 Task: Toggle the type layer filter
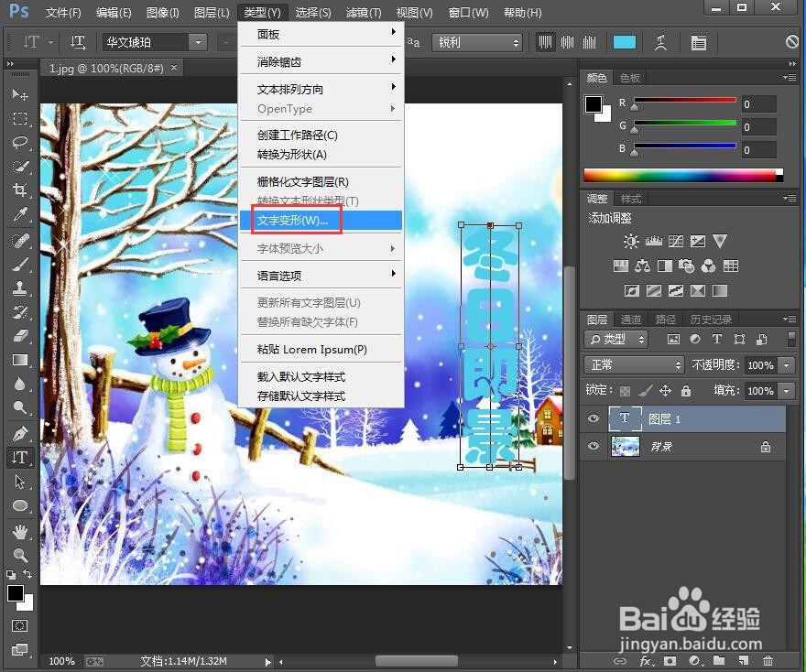click(x=717, y=339)
